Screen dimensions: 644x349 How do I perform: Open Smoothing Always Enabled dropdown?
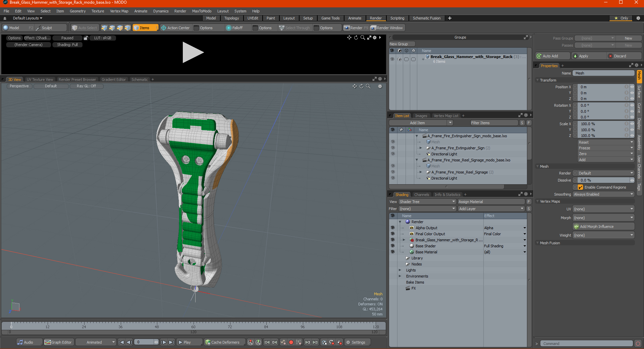[x=603, y=194]
